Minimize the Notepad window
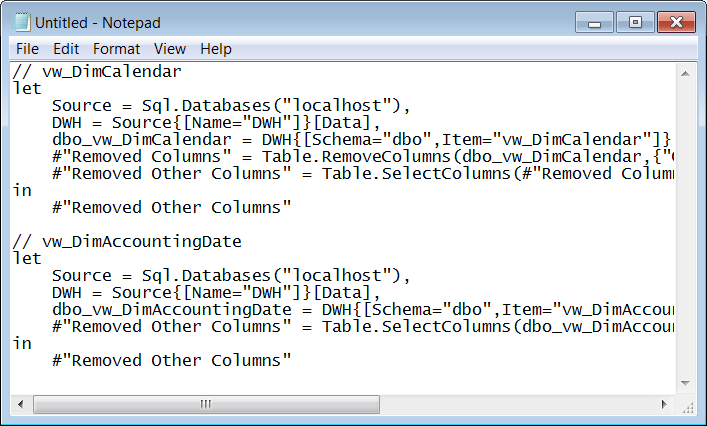707x426 pixels. [x=594, y=22]
